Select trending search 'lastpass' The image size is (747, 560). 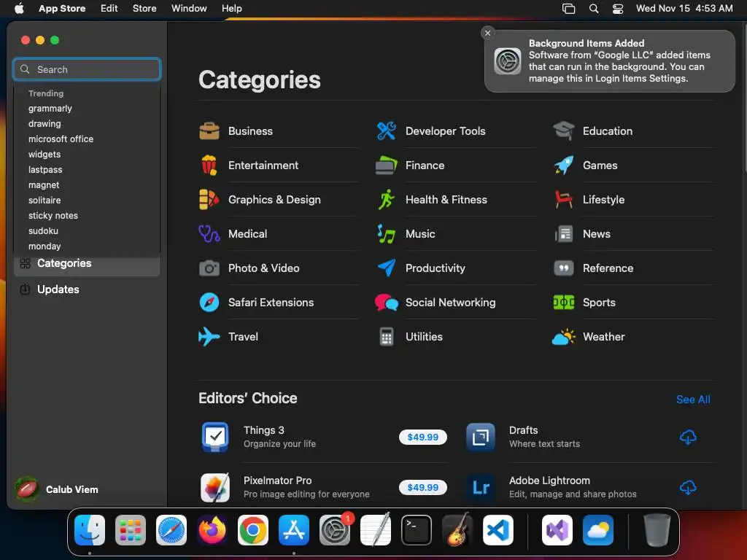45,169
